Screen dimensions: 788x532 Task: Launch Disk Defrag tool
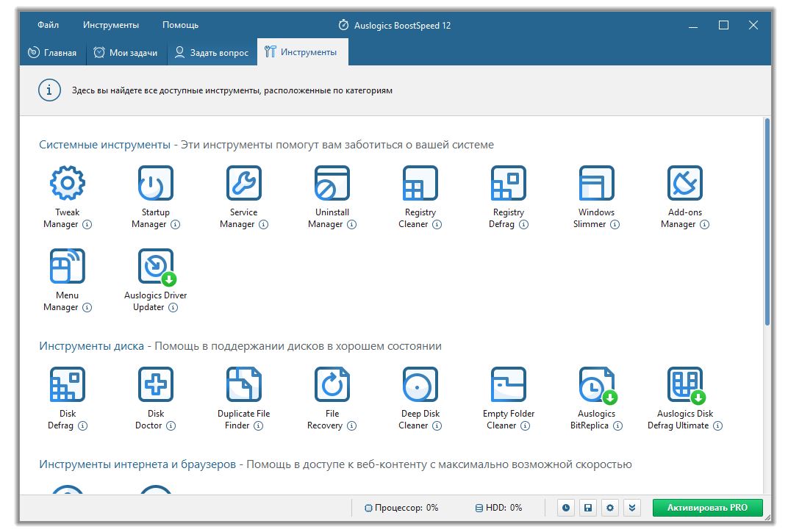click(x=68, y=385)
